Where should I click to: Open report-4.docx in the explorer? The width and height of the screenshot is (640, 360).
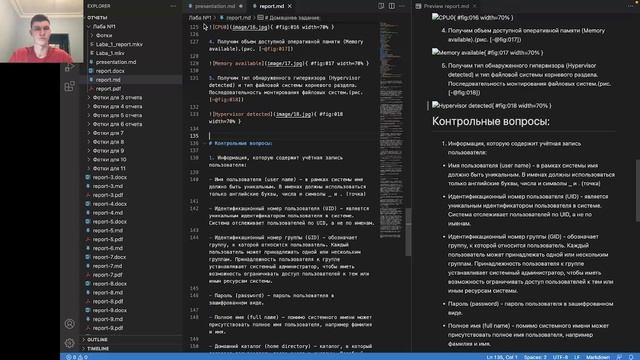pyautogui.click(x=109, y=204)
